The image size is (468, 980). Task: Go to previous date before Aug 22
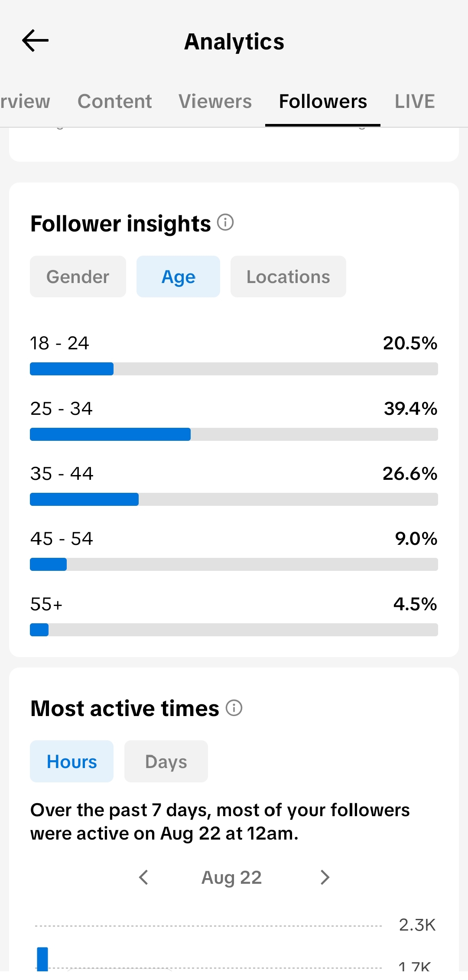143,877
